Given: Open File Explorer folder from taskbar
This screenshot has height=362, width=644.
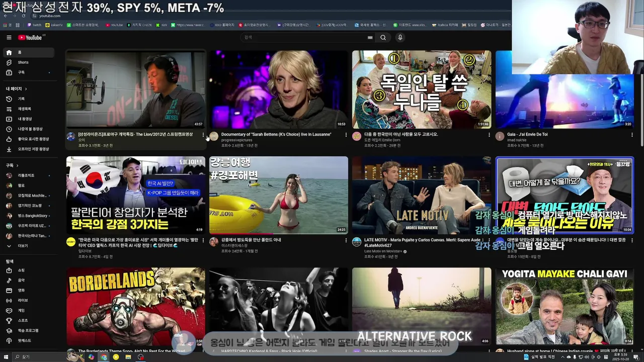Looking at the screenshot, I should pos(128,357).
